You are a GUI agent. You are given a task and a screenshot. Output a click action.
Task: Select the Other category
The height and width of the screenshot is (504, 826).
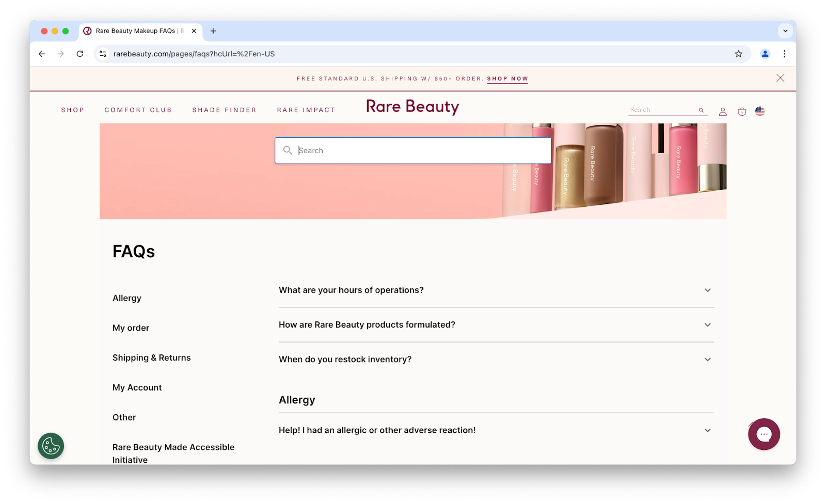(x=124, y=418)
